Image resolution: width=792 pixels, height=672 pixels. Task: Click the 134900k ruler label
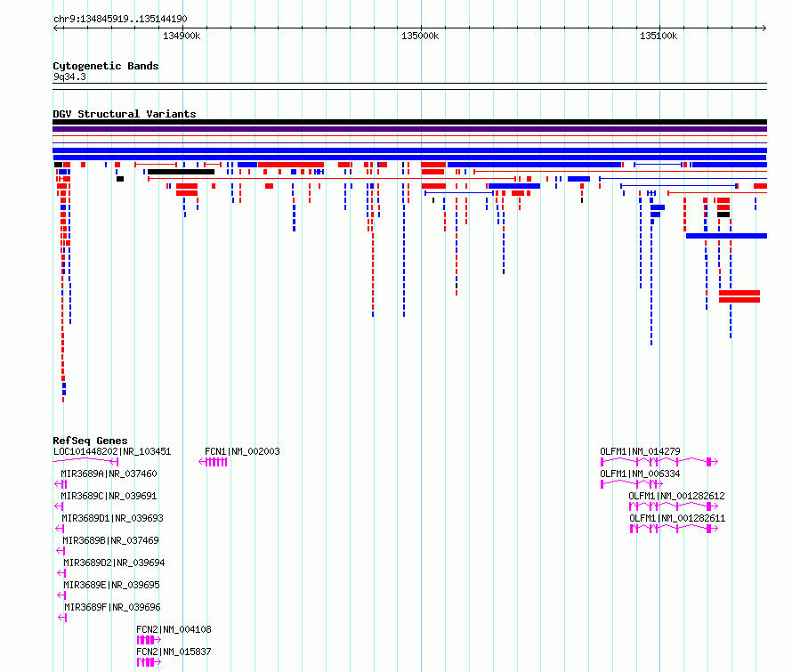tap(182, 36)
